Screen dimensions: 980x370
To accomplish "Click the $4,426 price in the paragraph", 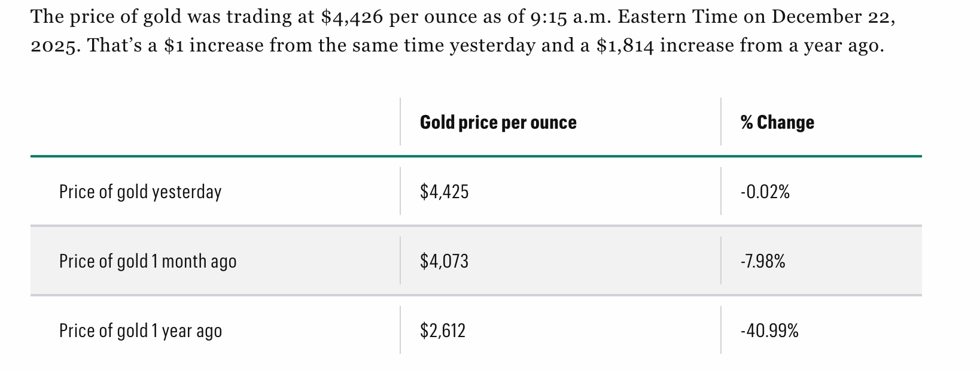I will 352,17.
